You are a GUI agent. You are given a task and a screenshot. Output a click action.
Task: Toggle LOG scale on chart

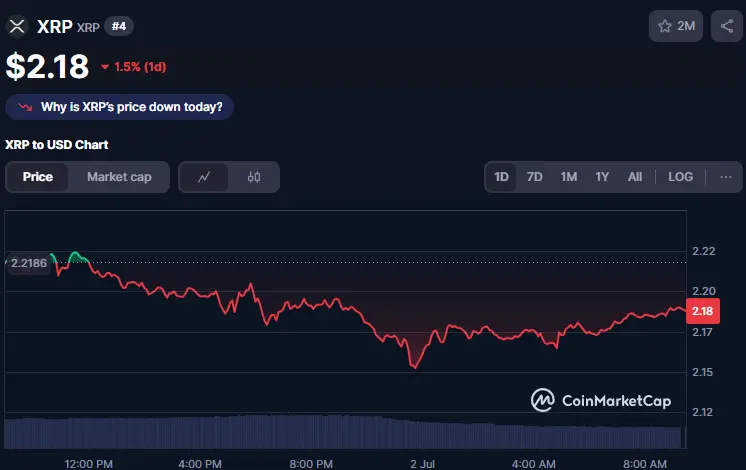(x=680, y=177)
